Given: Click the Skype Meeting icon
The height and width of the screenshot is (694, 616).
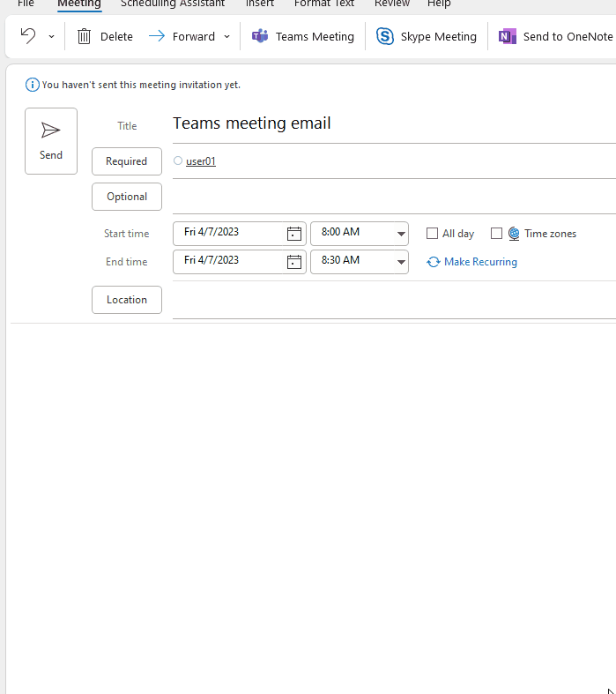Looking at the screenshot, I should [x=385, y=36].
